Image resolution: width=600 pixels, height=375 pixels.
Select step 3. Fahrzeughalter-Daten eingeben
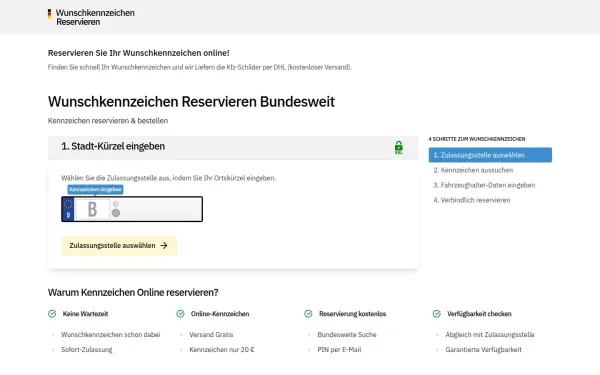tap(484, 185)
